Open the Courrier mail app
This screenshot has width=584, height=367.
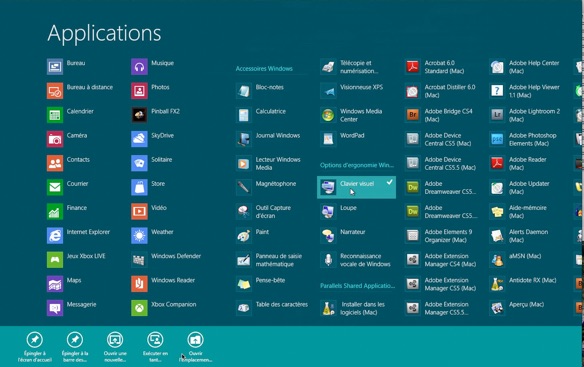click(67, 187)
